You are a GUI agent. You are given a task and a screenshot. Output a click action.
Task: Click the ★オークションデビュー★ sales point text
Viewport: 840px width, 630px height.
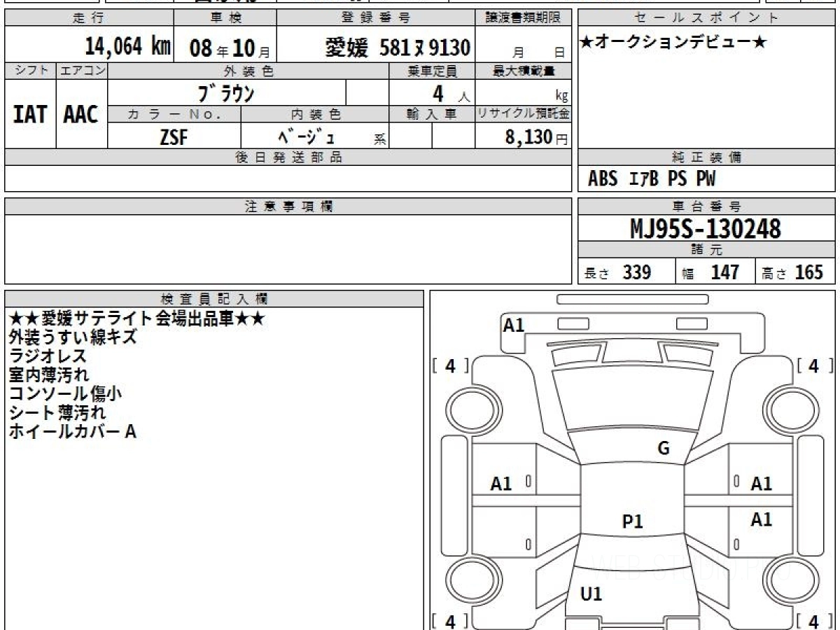(x=673, y=43)
